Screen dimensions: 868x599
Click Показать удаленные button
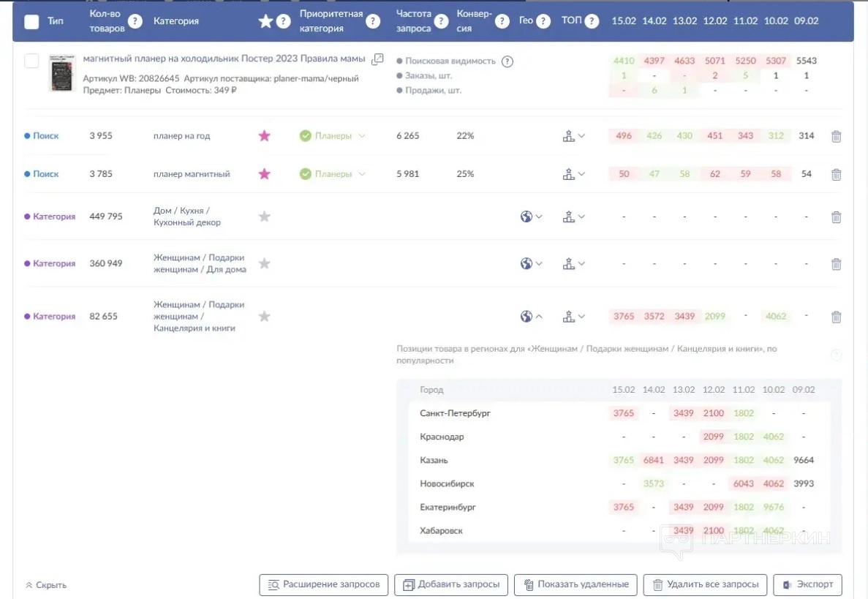pos(575,584)
